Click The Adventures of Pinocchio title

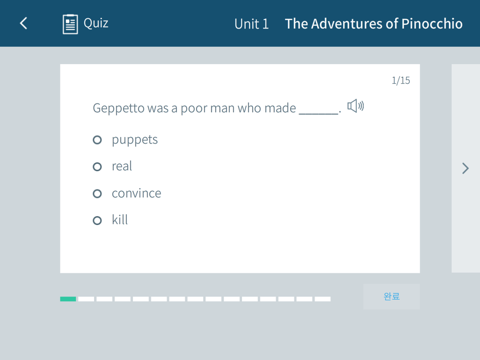374,24
